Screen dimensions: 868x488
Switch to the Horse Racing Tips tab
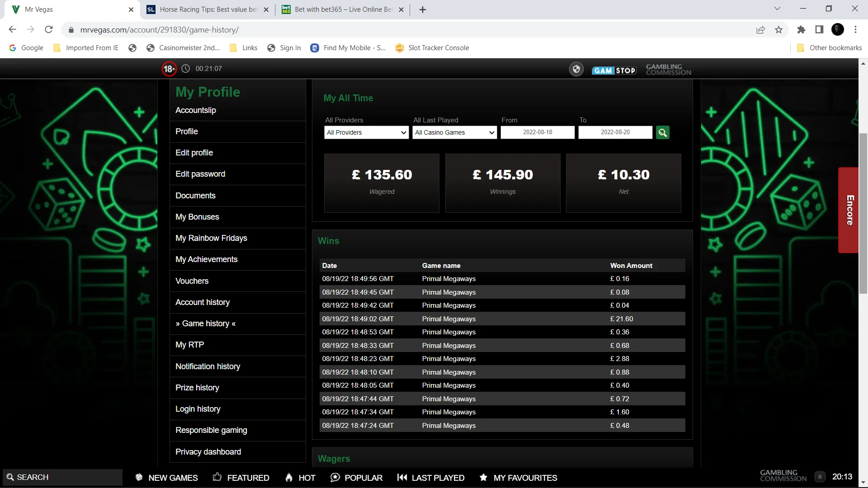(x=208, y=9)
